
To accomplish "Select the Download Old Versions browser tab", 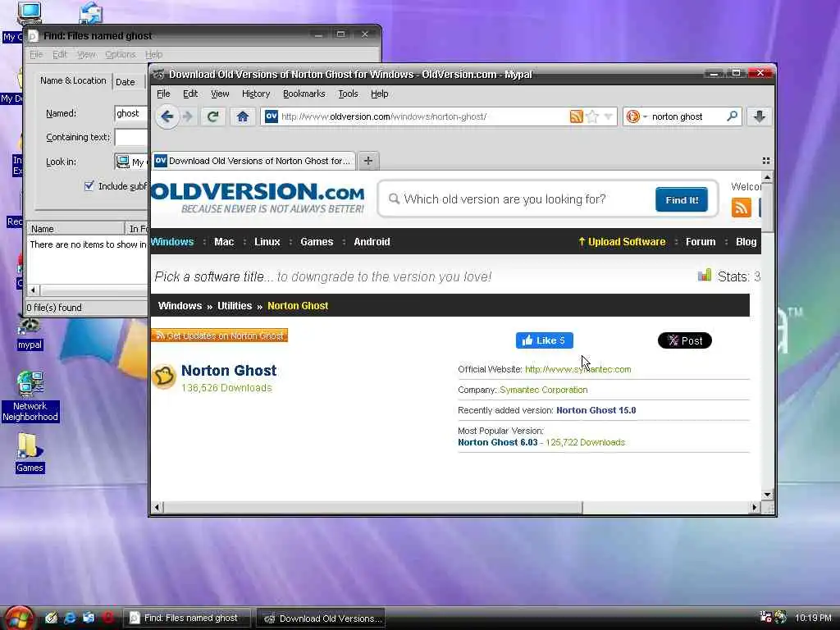I will (253, 161).
